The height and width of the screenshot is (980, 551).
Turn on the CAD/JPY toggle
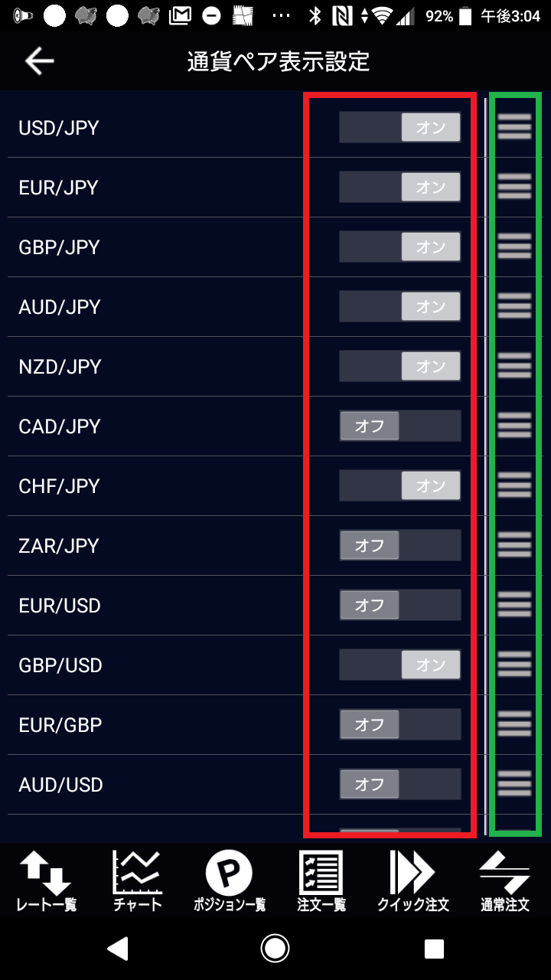[x=400, y=426]
